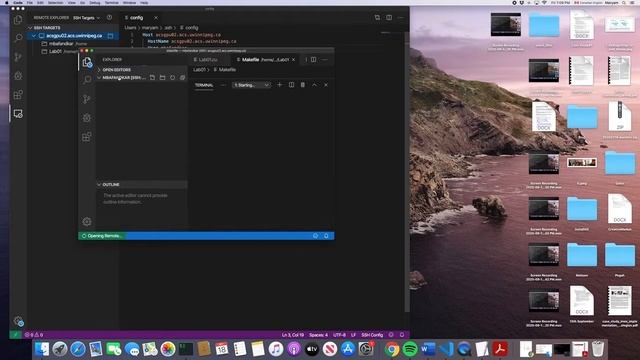Click the errors and warnings count in status bar
Screen dimensions: 640x360
34,335
